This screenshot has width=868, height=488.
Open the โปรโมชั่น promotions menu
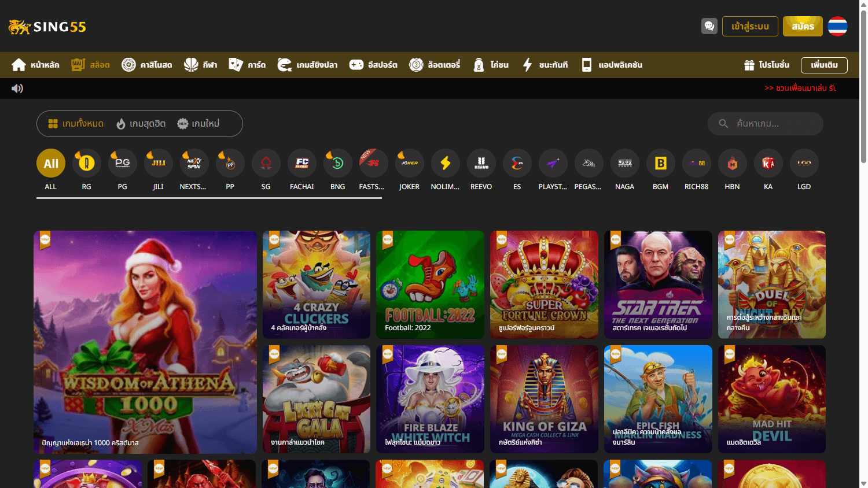coord(768,65)
